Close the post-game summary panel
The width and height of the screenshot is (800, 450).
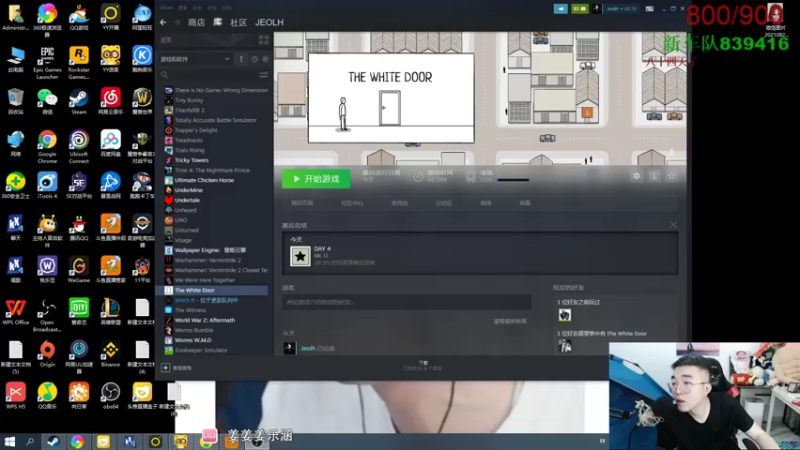pyautogui.click(x=673, y=224)
